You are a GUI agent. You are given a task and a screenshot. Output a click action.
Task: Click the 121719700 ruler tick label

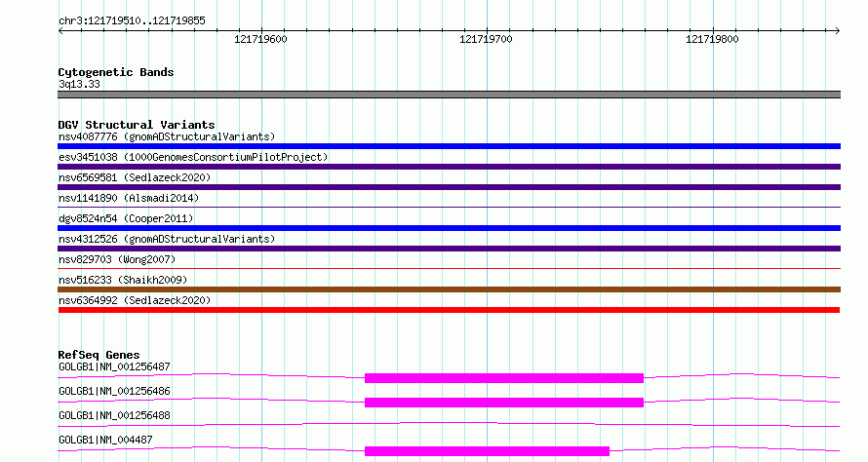point(486,39)
